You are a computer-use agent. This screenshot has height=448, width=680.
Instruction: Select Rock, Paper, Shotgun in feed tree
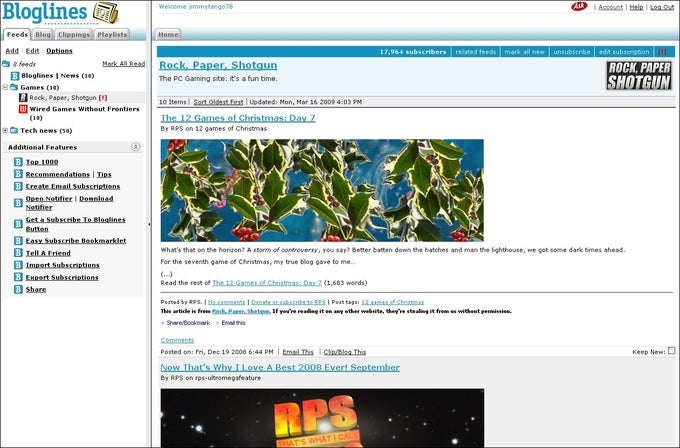click(x=63, y=98)
